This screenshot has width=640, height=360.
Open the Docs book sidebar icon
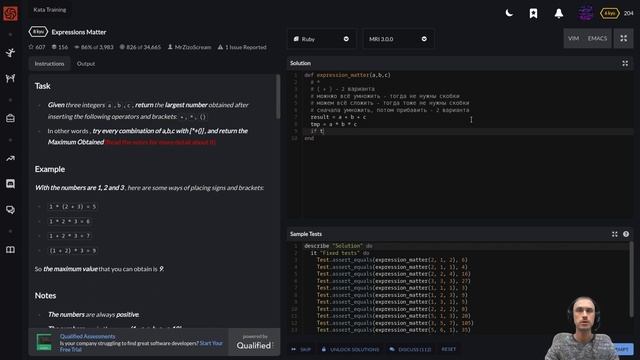10,249
